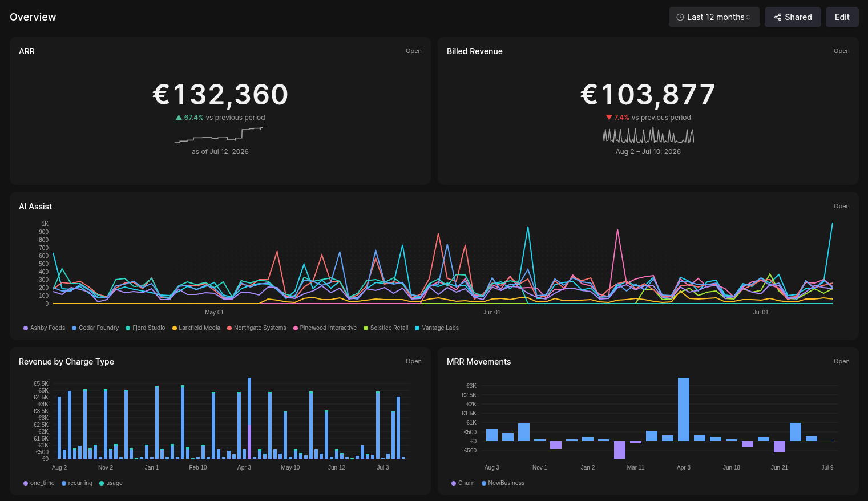
Task: Click the AI Assist panel title
Action: [x=35, y=207]
